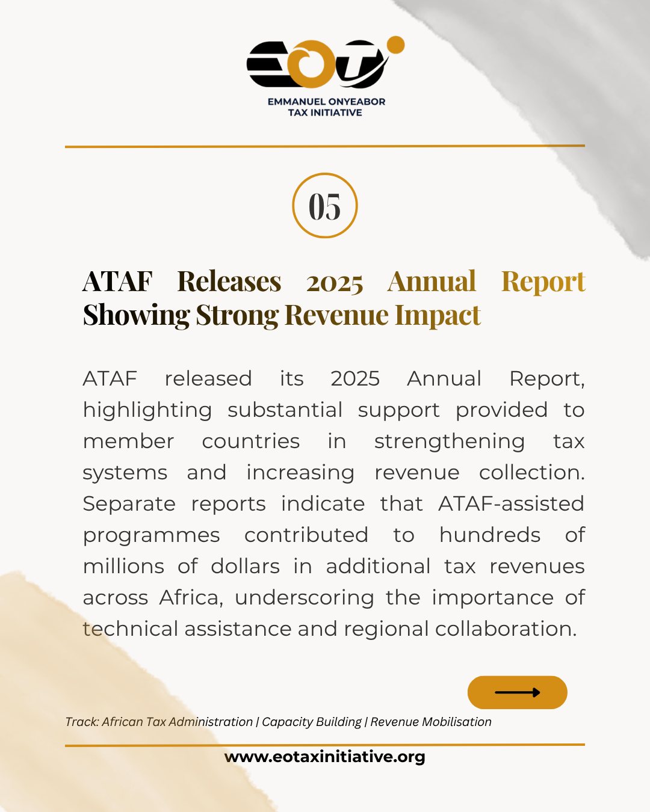Click the 'Revenue Mobilisation' track label
650x812 pixels.
pyautogui.click(x=431, y=722)
